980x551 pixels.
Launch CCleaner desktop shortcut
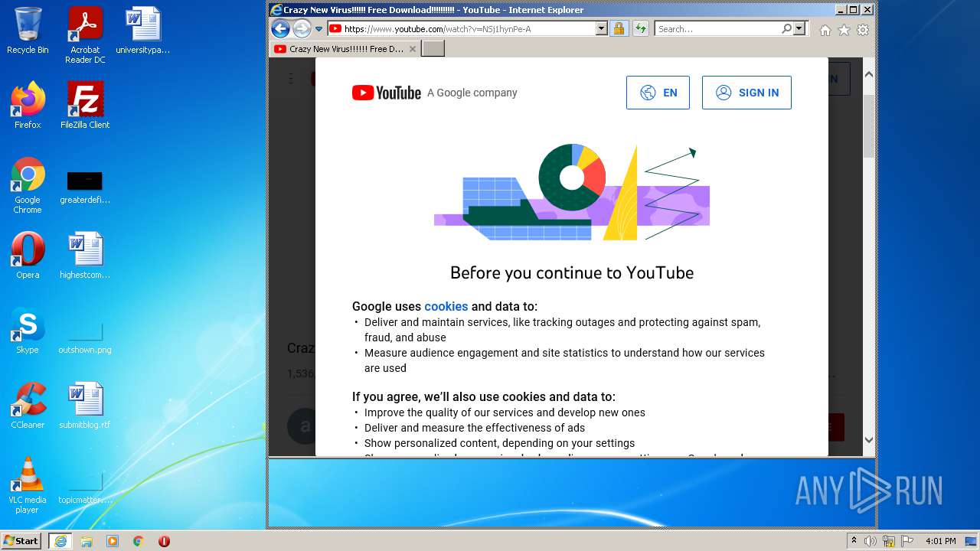pyautogui.click(x=28, y=406)
